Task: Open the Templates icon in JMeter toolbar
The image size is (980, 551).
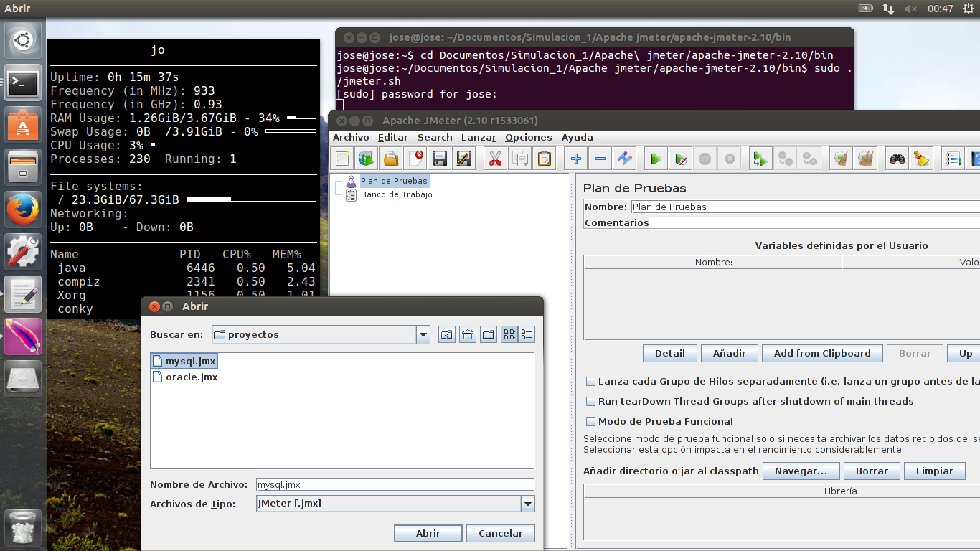Action: [x=367, y=159]
